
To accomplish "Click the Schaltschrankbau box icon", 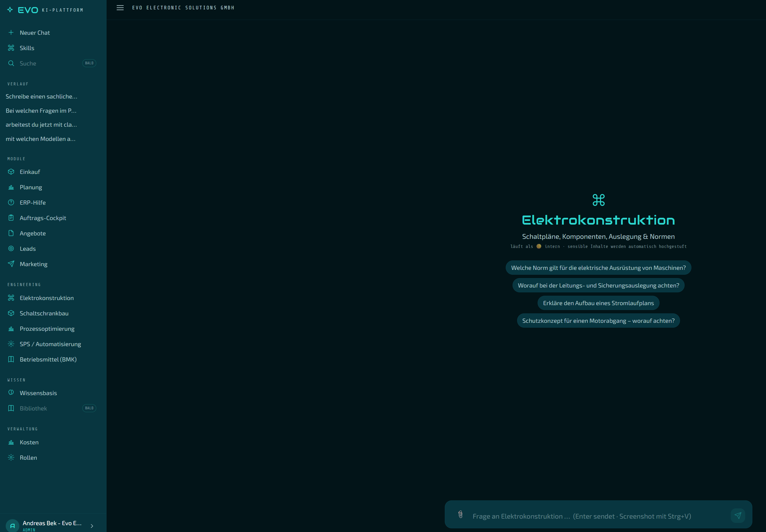I will pyautogui.click(x=11, y=313).
